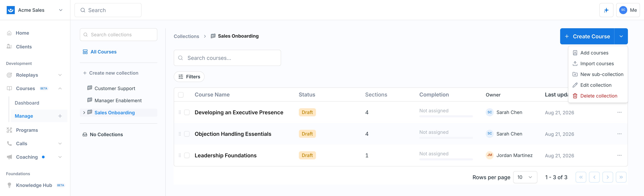Open row actions for Developing an Executive Presence
Viewport: 644px width, 196px height.
coord(619,112)
